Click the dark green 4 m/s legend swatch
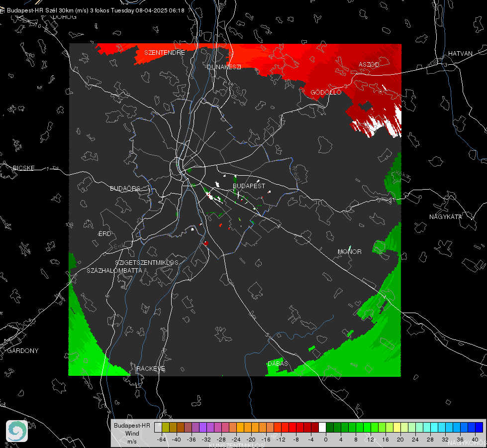Screen dimensions: 487x448 [337, 428]
